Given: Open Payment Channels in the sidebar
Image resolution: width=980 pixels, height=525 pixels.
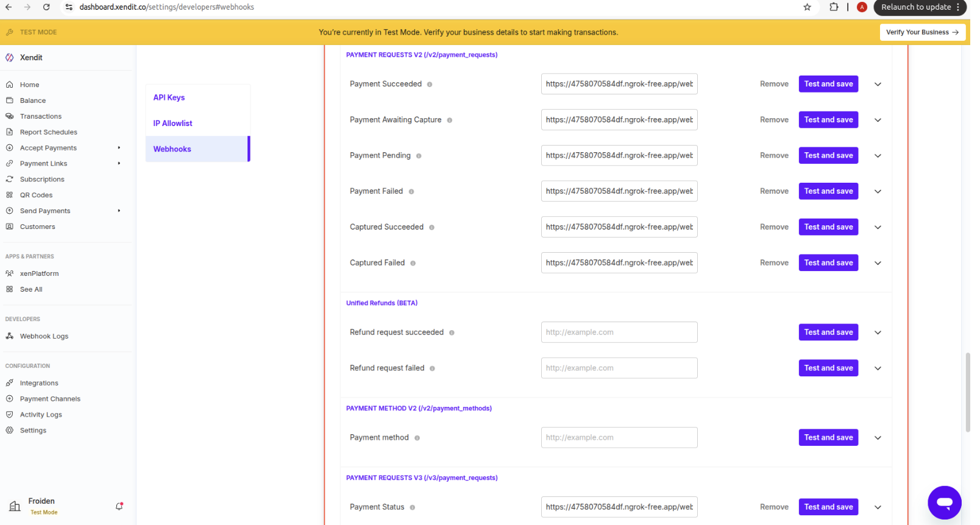Looking at the screenshot, I should click(x=50, y=399).
